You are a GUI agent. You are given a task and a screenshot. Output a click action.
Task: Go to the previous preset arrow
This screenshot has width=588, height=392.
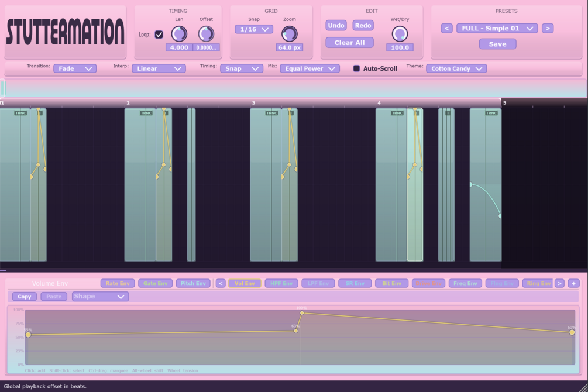click(446, 29)
